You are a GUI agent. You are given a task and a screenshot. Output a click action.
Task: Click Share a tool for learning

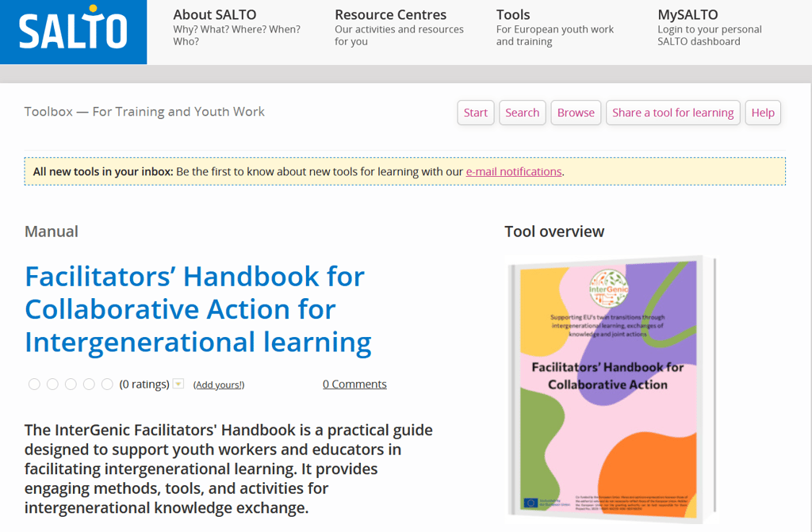[x=672, y=113]
